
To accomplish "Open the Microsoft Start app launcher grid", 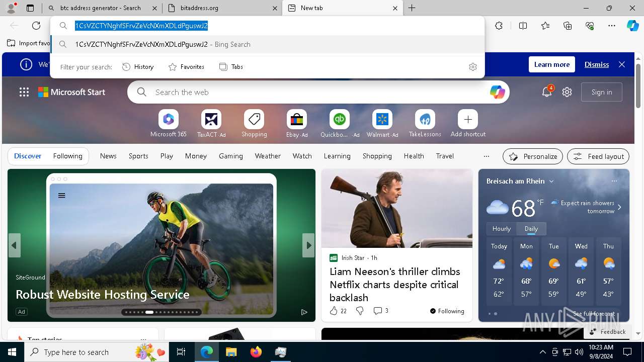I will tap(24, 92).
